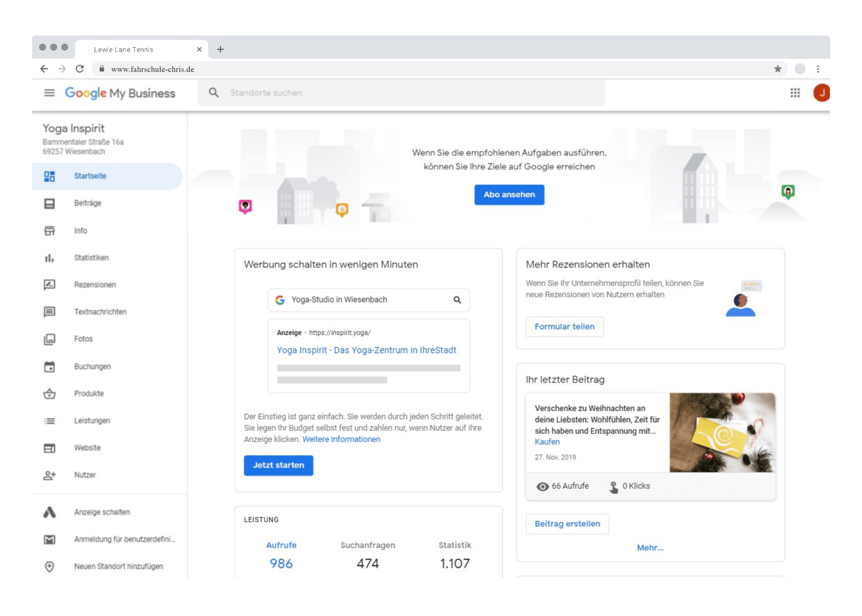This screenshot has height=616, width=862.
Task: Select the Aufrufe 986 metric
Action: (281, 555)
